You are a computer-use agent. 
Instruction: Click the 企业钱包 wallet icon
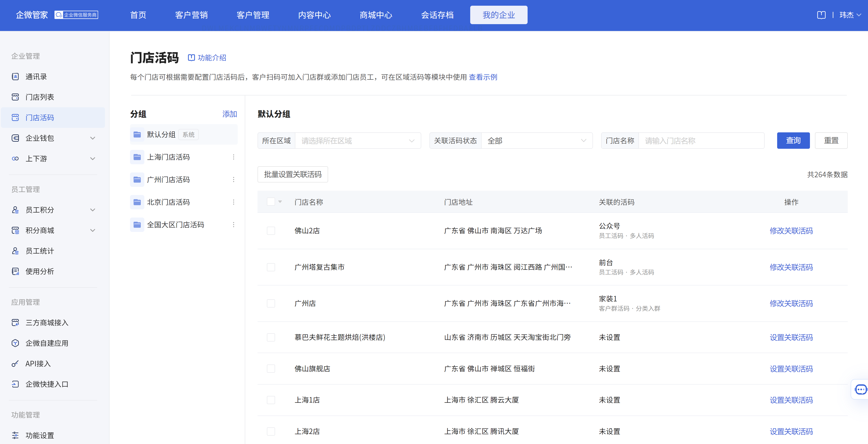(15, 138)
